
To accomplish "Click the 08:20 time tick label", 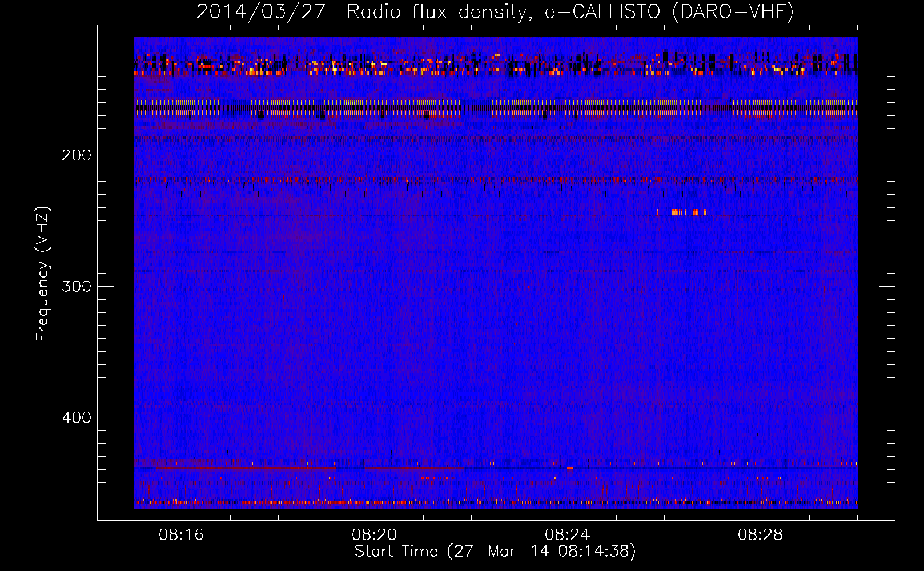I will (x=375, y=535).
